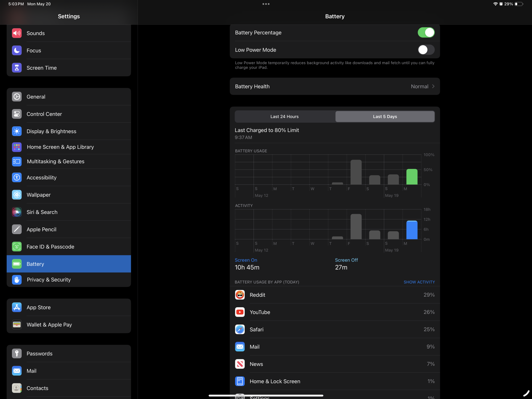This screenshot has width=532, height=399.
Task: Tap the Face ID & Passcode icon
Action: click(x=17, y=247)
